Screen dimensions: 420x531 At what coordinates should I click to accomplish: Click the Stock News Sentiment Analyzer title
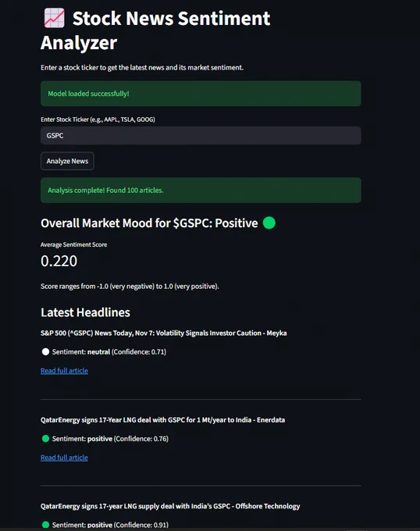point(155,30)
